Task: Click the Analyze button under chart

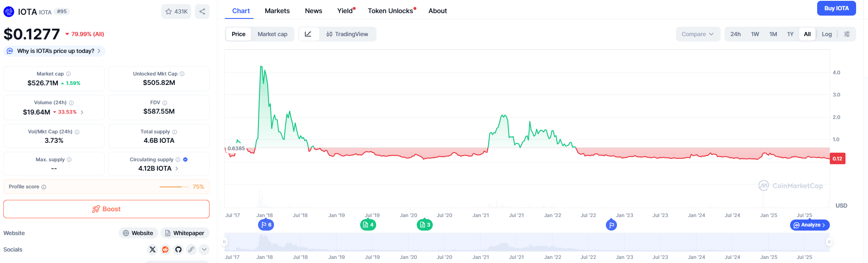Action: point(810,225)
